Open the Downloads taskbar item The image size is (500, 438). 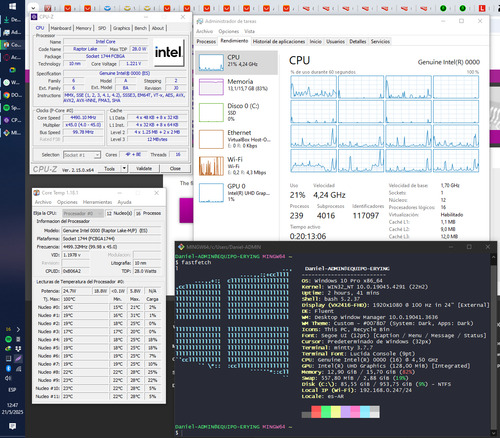pos(12,20)
